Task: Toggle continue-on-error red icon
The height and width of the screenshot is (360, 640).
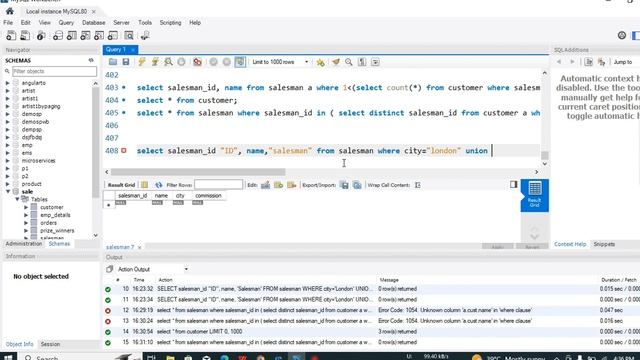Action: (198, 62)
